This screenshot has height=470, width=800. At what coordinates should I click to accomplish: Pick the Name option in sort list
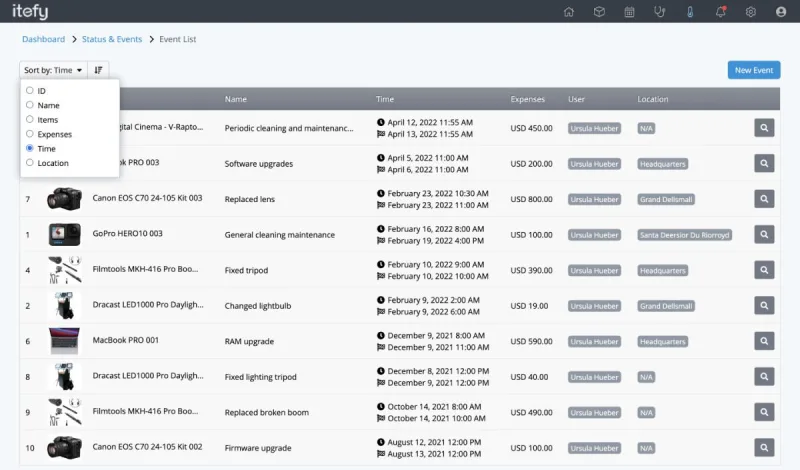(x=30, y=105)
